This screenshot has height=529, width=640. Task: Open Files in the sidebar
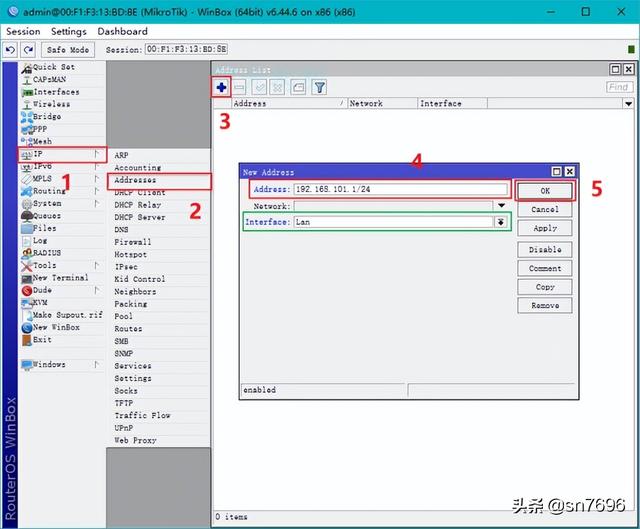click(63, 228)
